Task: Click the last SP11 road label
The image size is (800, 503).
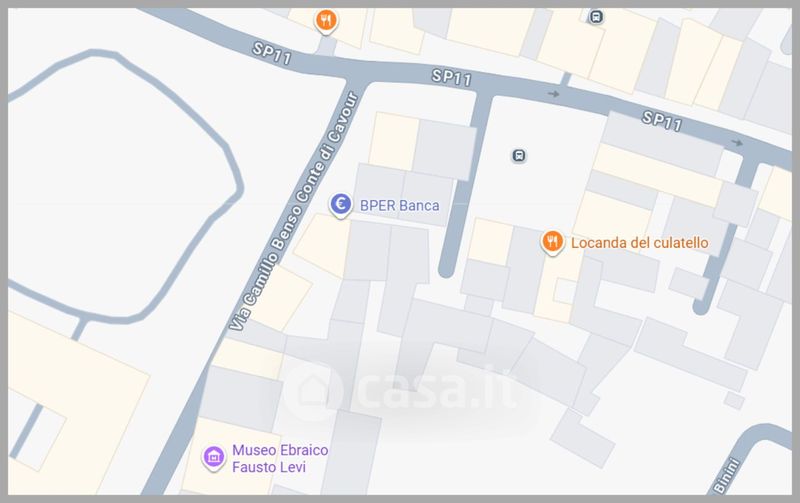Action: (x=662, y=121)
